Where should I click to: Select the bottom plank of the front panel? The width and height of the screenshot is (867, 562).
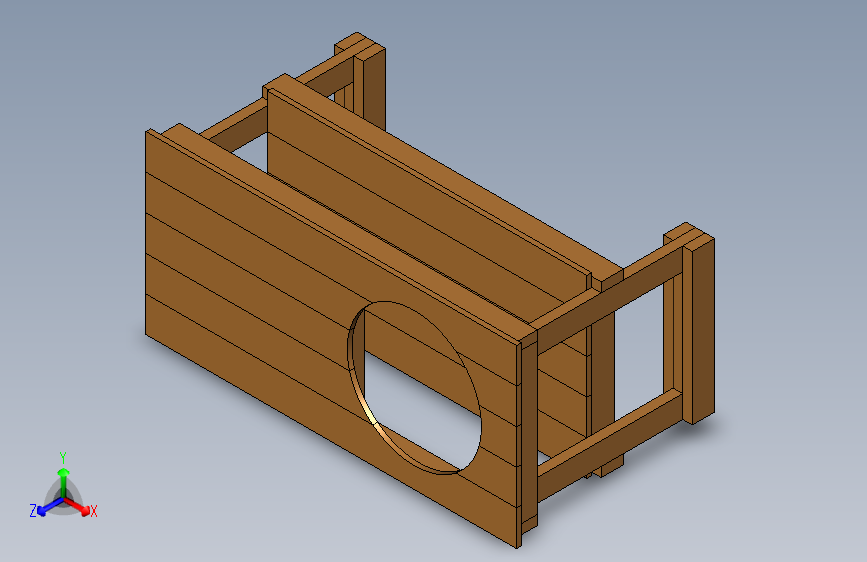[x=332, y=420]
